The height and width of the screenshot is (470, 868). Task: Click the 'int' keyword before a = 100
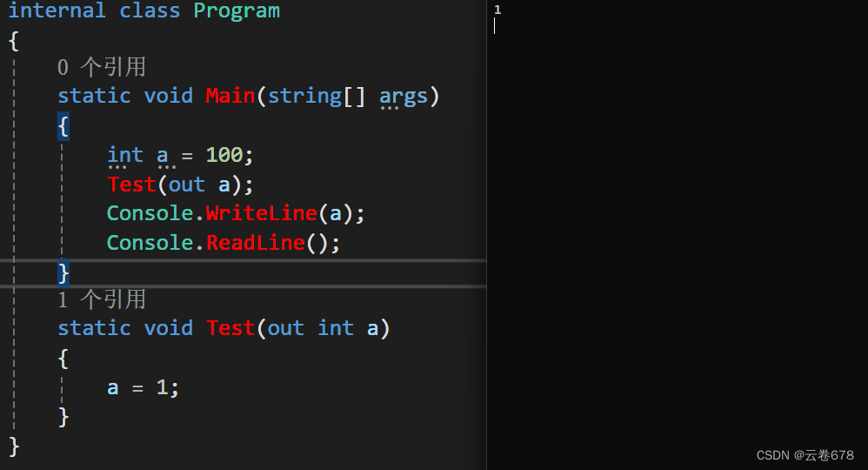pyautogui.click(x=125, y=155)
